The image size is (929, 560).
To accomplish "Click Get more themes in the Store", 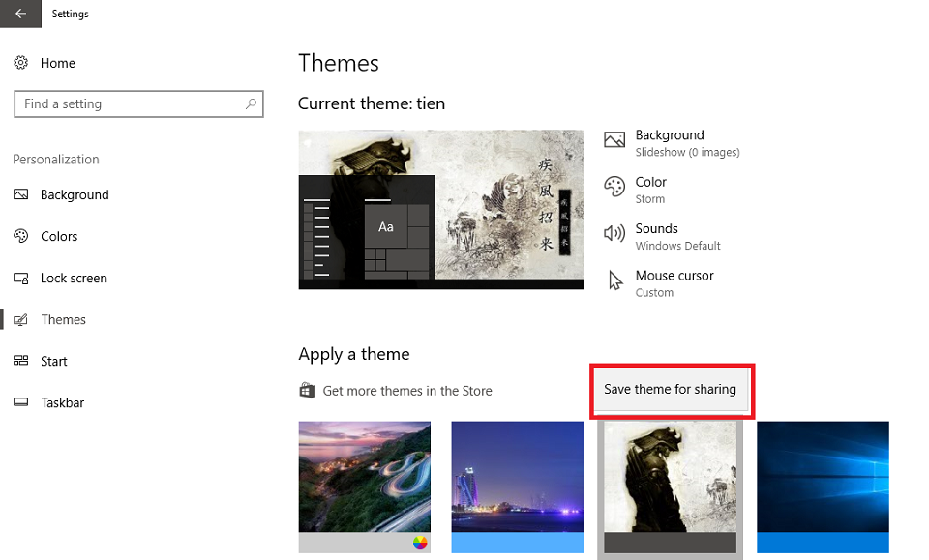I will [x=407, y=391].
